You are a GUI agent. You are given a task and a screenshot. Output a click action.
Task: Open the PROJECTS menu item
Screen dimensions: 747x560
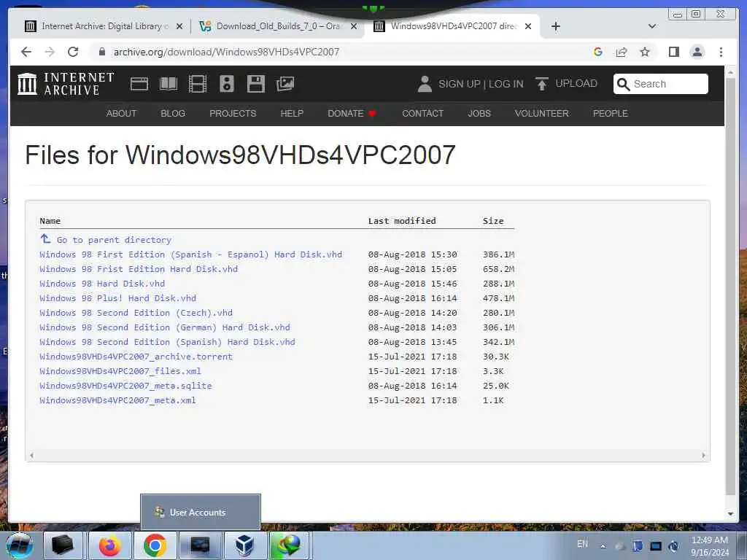coord(233,113)
